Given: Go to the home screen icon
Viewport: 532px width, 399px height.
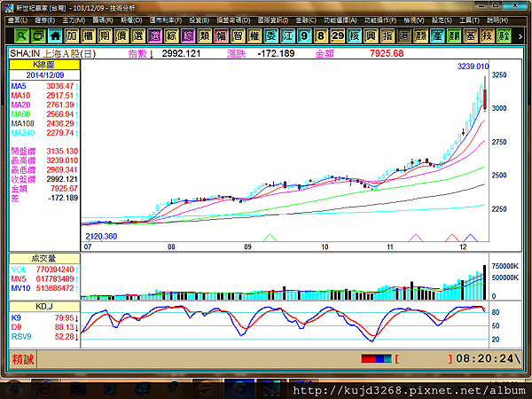Looking at the screenshot, I should (55, 35).
